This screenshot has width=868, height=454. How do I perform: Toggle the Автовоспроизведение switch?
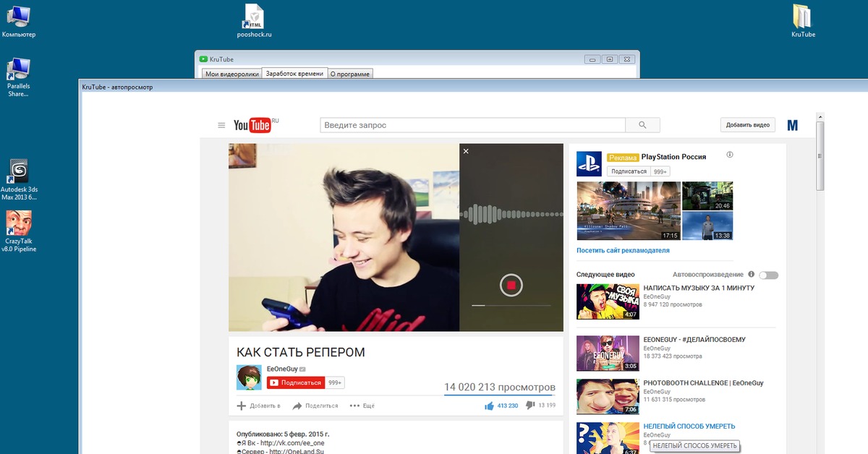768,275
